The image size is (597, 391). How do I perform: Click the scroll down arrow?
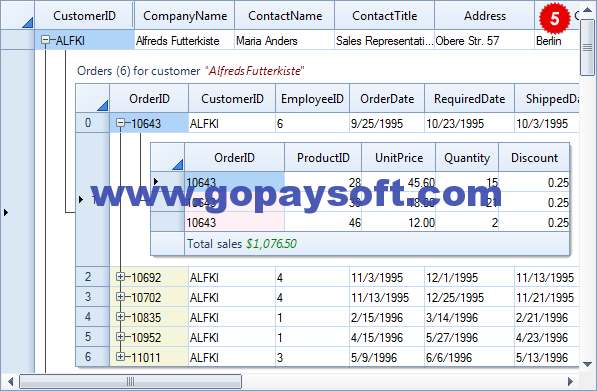coord(587,364)
